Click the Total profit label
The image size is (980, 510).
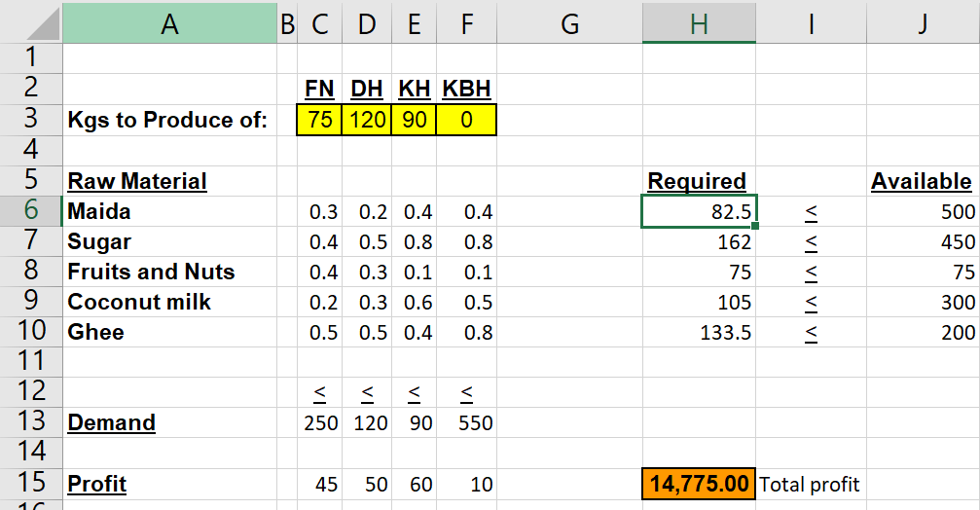click(810, 485)
